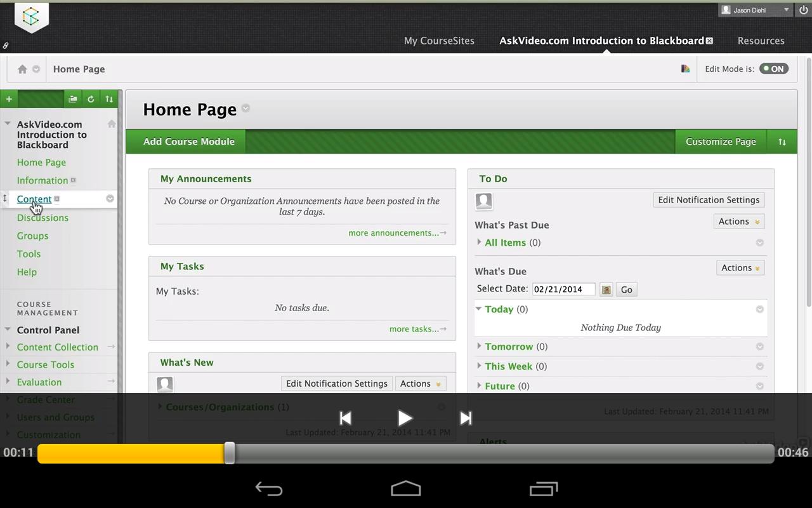
Task: Click the To Do user avatar icon
Action: tap(484, 201)
